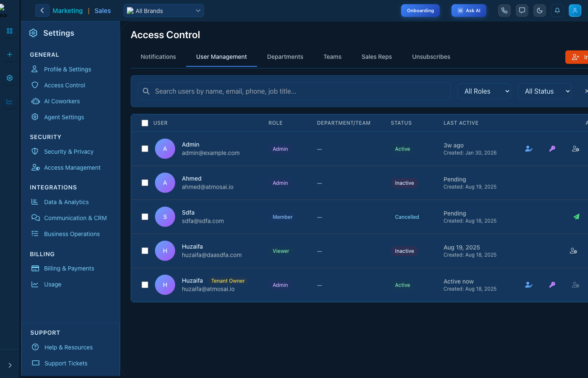Click the back arrow beside Marketing
Image resolution: width=588 pixels, height=378 pixels.
click(42, 10)
